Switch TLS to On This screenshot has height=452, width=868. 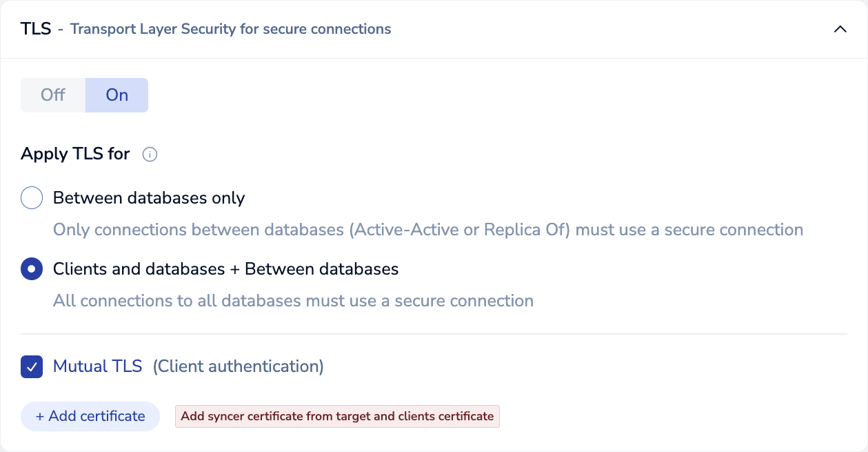(117, 95)
